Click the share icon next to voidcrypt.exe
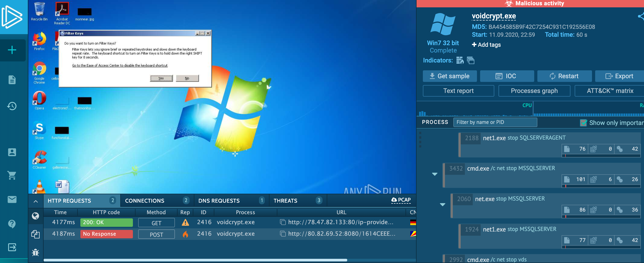 click(x=641, y=16)
